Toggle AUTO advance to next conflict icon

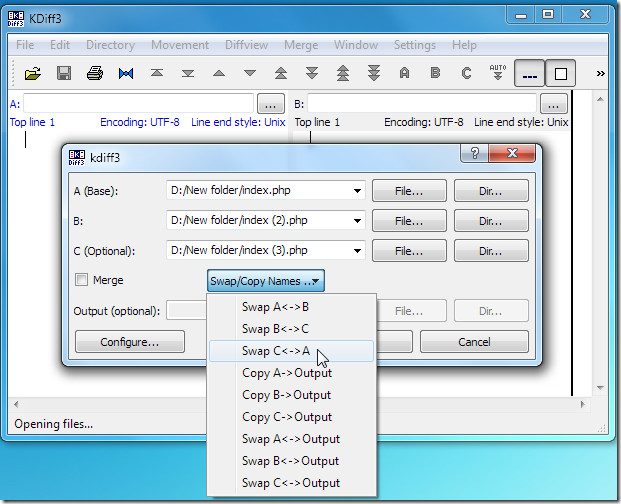(498, 72)
